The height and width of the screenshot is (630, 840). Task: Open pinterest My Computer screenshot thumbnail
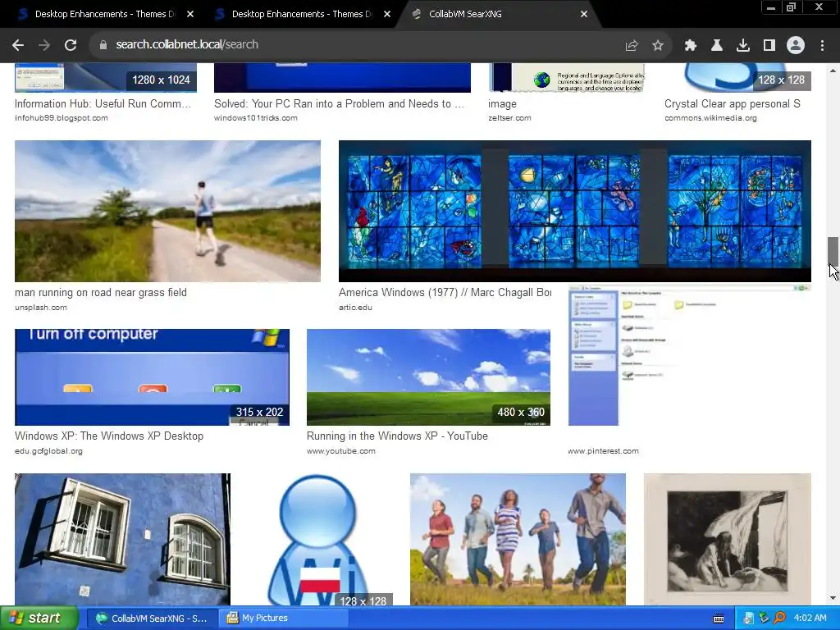[x=690, y=356]
